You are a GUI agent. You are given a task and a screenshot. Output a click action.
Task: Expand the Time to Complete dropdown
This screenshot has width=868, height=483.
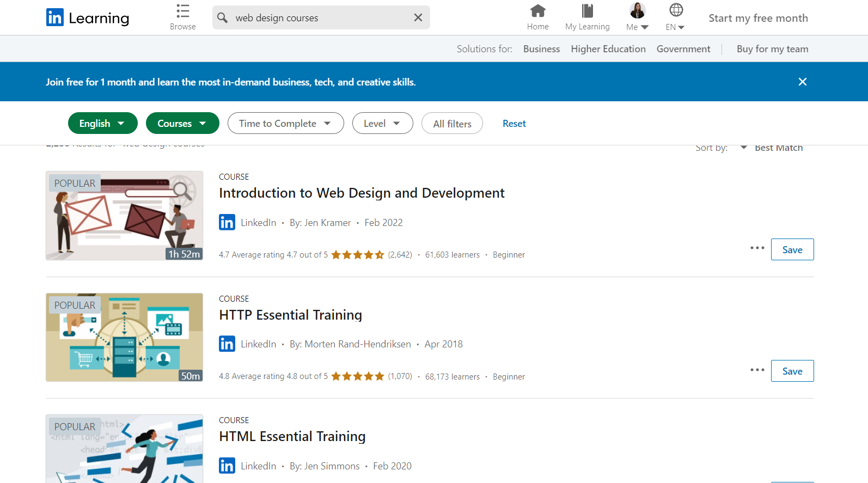point(285,124)
